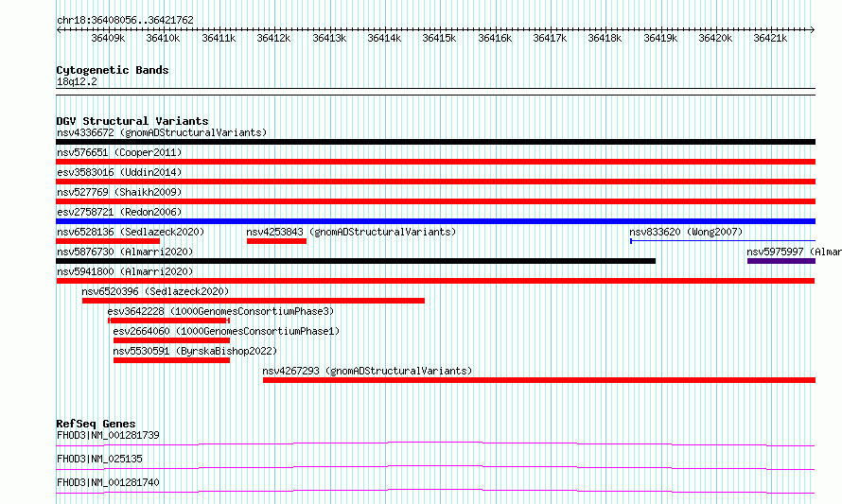842x504 pixels.
Task: Open variant nsv5530591 (ByrskaBishop2022) label
Action: coord(195,351)
